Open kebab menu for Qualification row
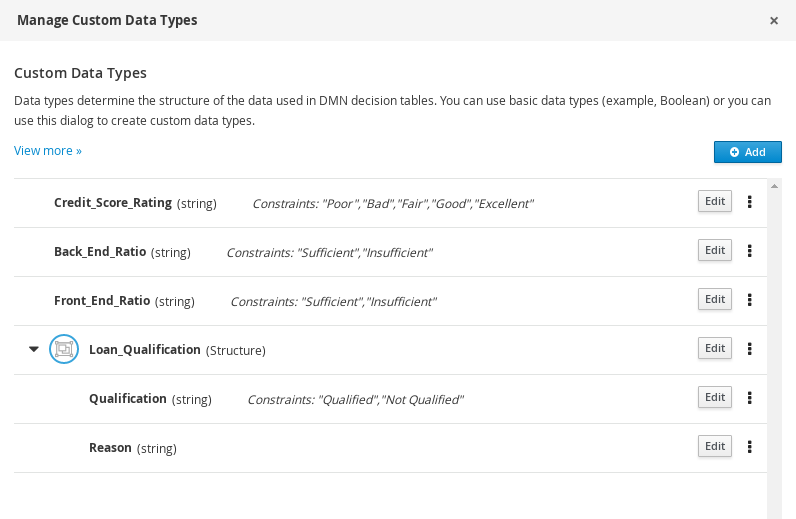The height and width of the screenshot is (519, 796). (x=749, y=397)
